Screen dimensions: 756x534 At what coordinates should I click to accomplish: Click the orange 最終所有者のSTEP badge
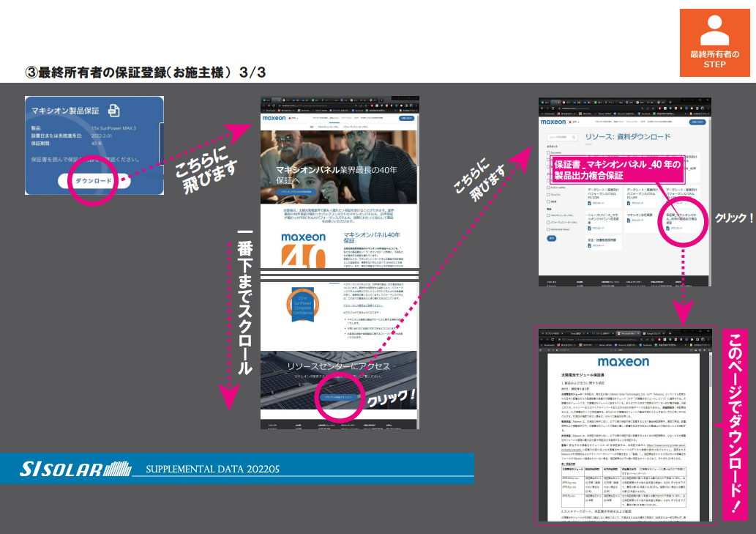[x=714, y=43]
